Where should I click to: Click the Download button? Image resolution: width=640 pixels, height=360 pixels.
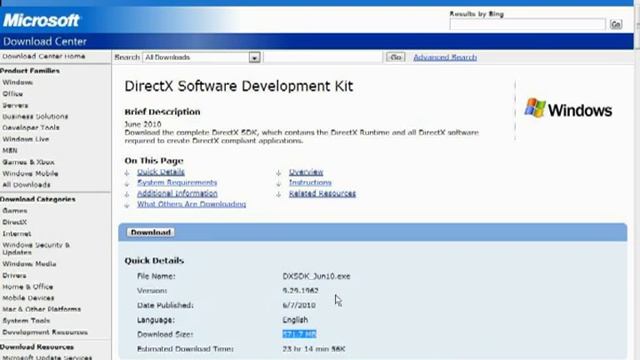[x=151, y=232]
